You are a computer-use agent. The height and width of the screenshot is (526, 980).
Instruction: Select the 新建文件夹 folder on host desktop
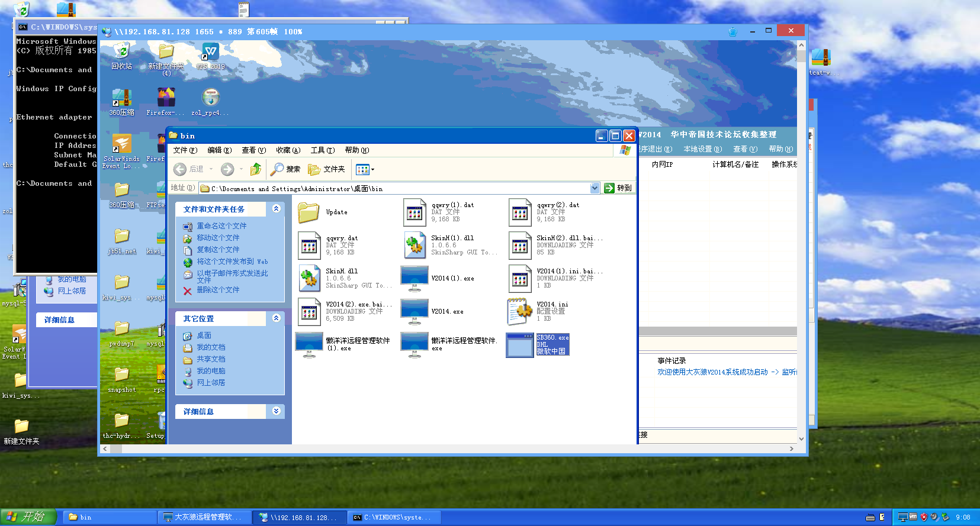click(21, 432)
